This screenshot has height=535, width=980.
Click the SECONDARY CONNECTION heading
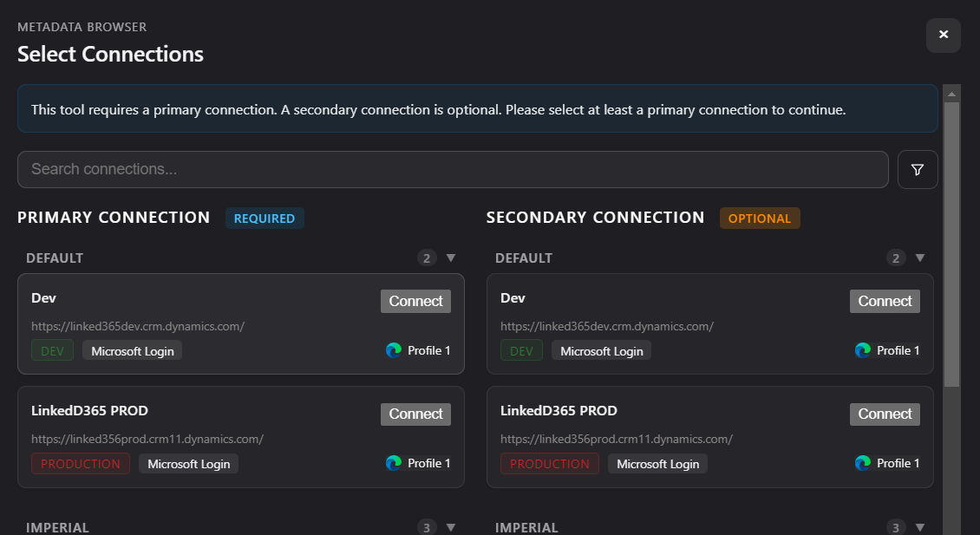click(595, 218)
